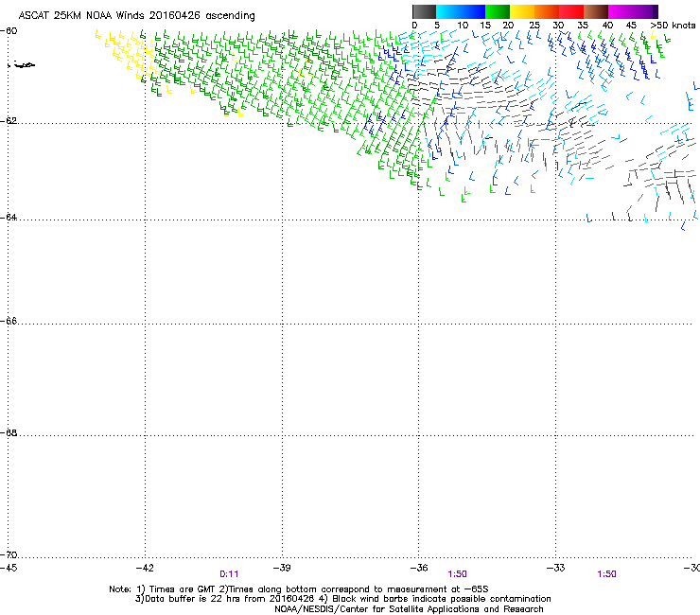
Task: Click the "-42" longitude axis label
Action: 145,568
